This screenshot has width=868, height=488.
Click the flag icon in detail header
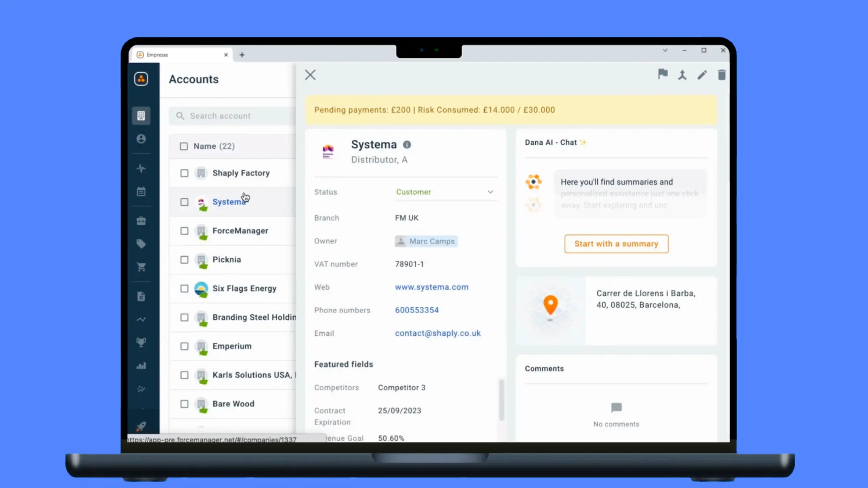[x=663, y=74]
